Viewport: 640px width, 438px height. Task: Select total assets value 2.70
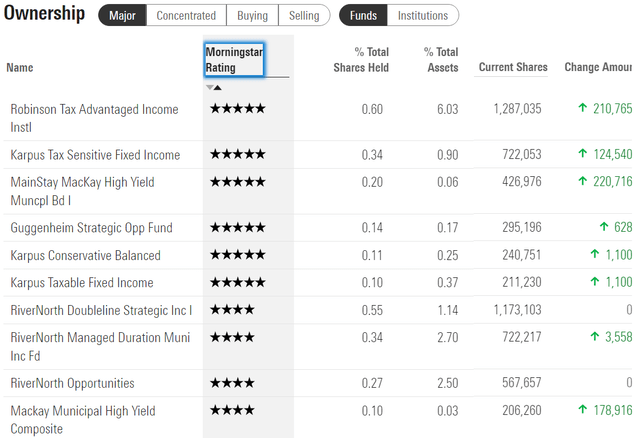click(x=448, y=338)
